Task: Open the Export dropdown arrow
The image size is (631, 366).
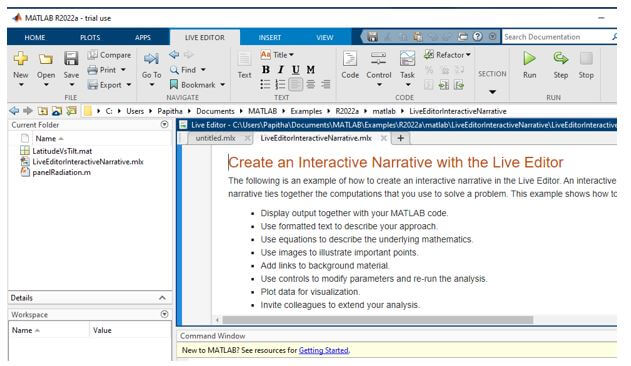Action: point(129,85)
